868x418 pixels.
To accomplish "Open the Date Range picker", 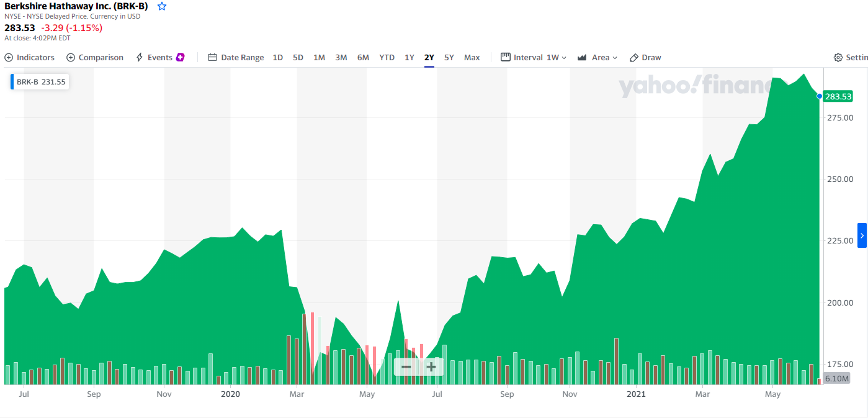I will click(236, 57).
